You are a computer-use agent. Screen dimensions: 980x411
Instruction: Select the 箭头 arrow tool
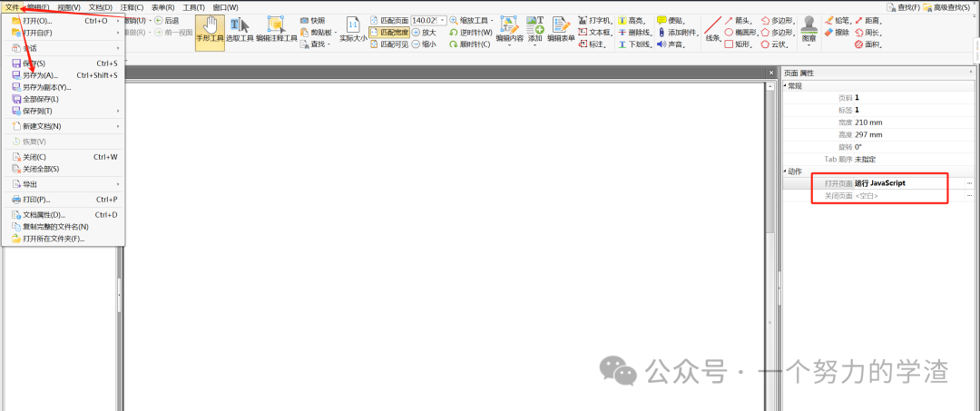click(740, 21)
